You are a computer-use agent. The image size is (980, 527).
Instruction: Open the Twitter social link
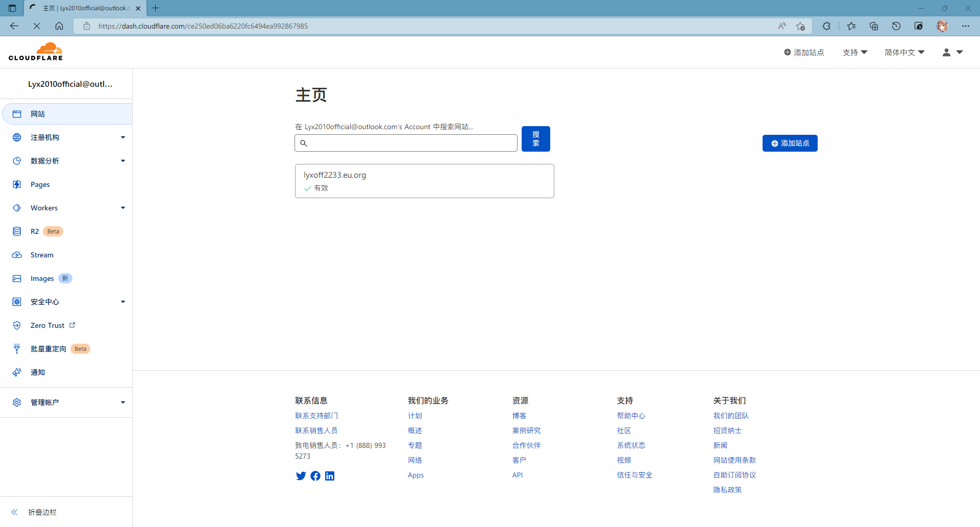pos(301,476)
